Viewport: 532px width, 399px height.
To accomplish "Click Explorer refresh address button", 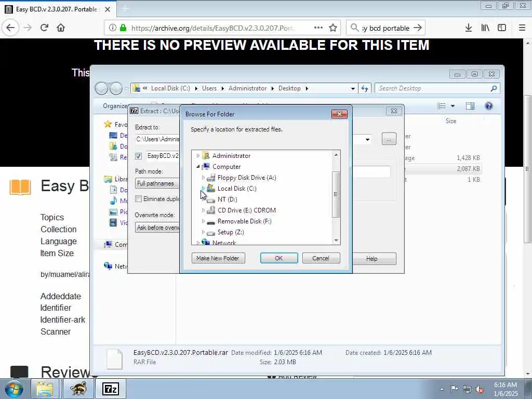I will (364, 88).
